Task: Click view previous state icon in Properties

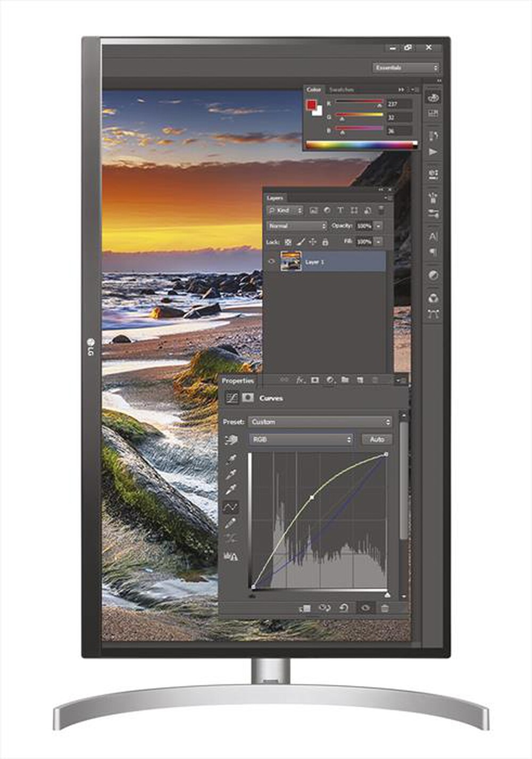Action: click(324, 608)
